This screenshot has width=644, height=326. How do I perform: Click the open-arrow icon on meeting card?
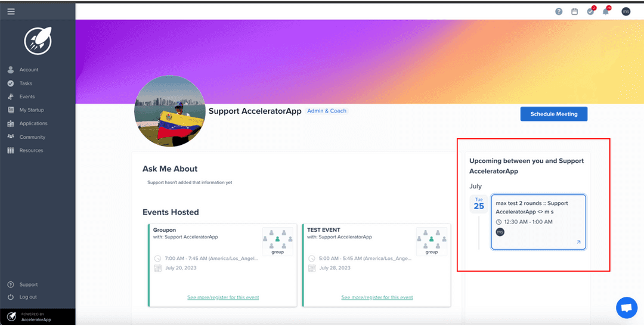coord(578,242)
